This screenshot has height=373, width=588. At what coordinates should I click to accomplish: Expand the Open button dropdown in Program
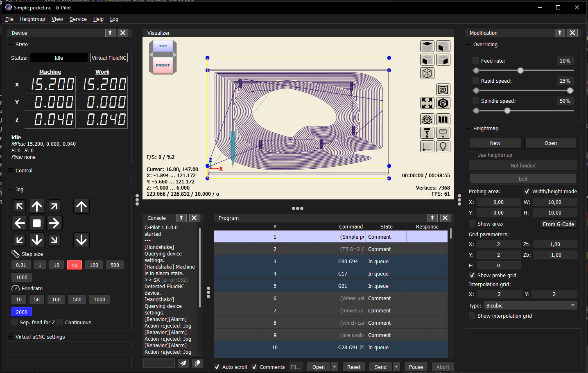tap(335, 367)
